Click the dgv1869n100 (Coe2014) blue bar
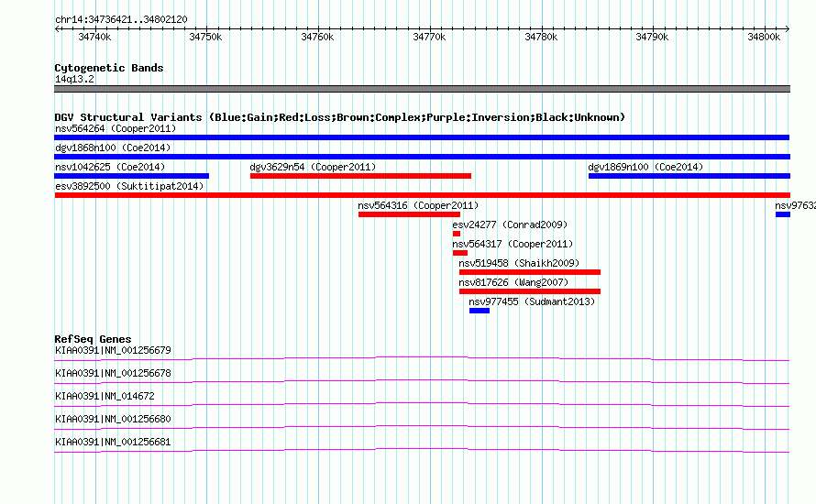 pos(689,176)
